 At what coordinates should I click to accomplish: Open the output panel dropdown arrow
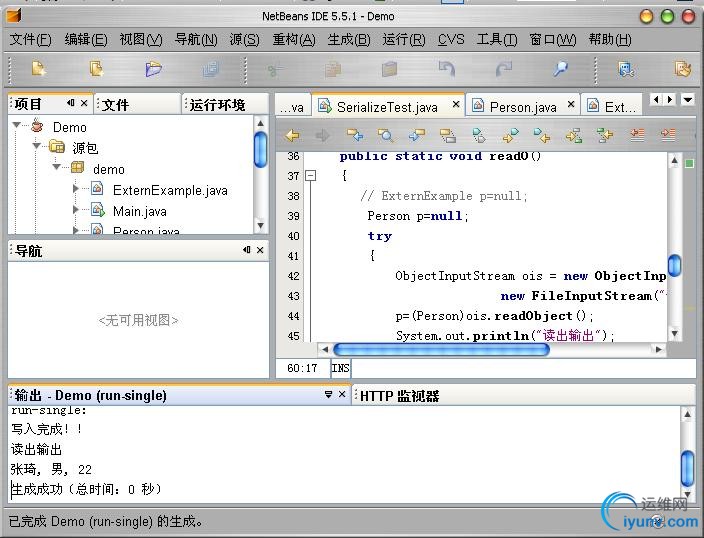pyautogui.click(x=328, y=394)
